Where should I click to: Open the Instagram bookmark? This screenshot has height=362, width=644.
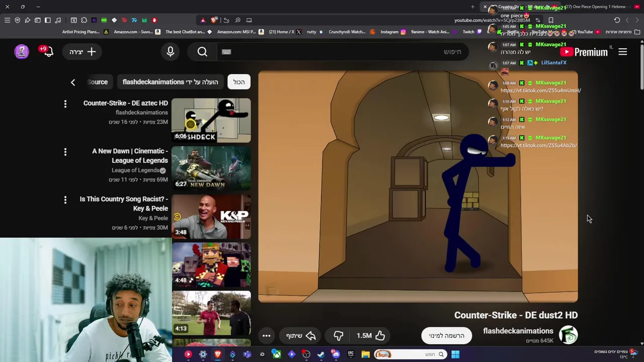393,32
